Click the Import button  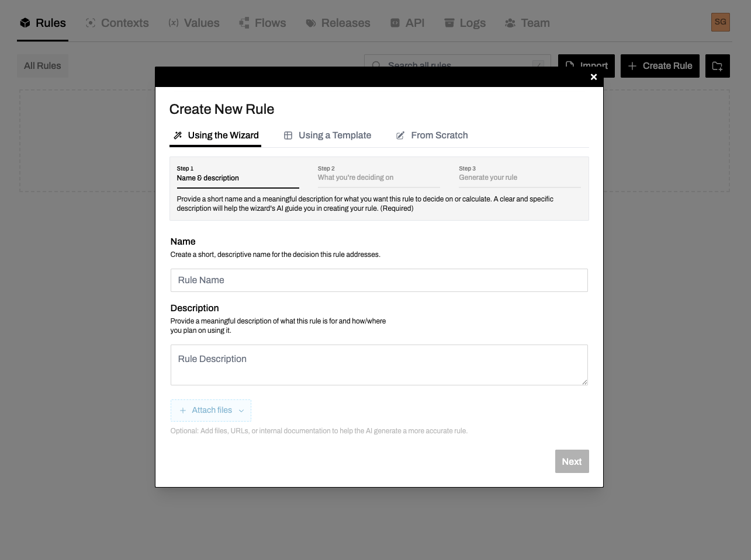pyautogui.click(x=586, y=65)
